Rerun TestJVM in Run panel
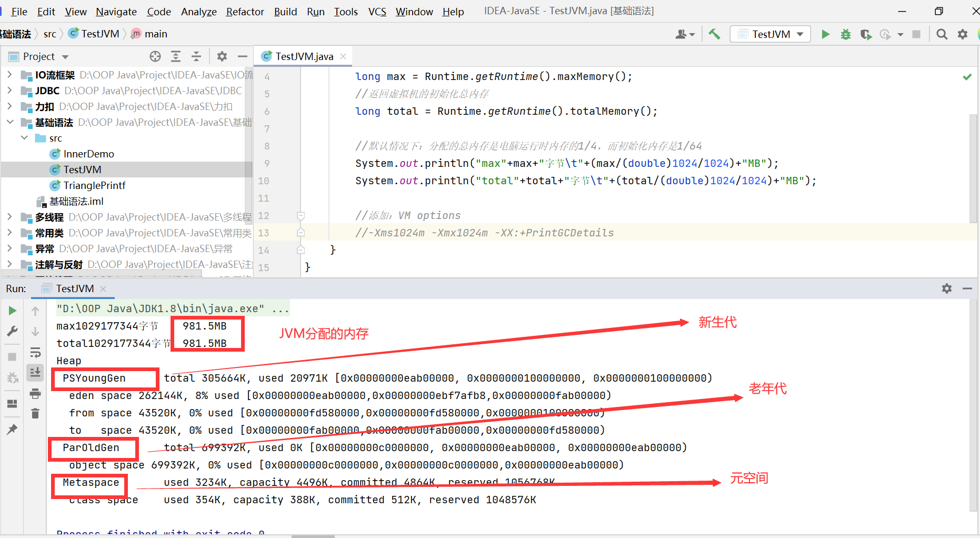Image resolution: width=980 pixels, height=538 pixels. point(12,311)
